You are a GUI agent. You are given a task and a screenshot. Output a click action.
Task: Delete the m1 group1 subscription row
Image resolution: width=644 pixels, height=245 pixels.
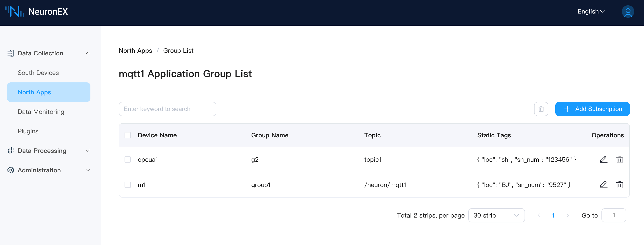pos(619,185)
